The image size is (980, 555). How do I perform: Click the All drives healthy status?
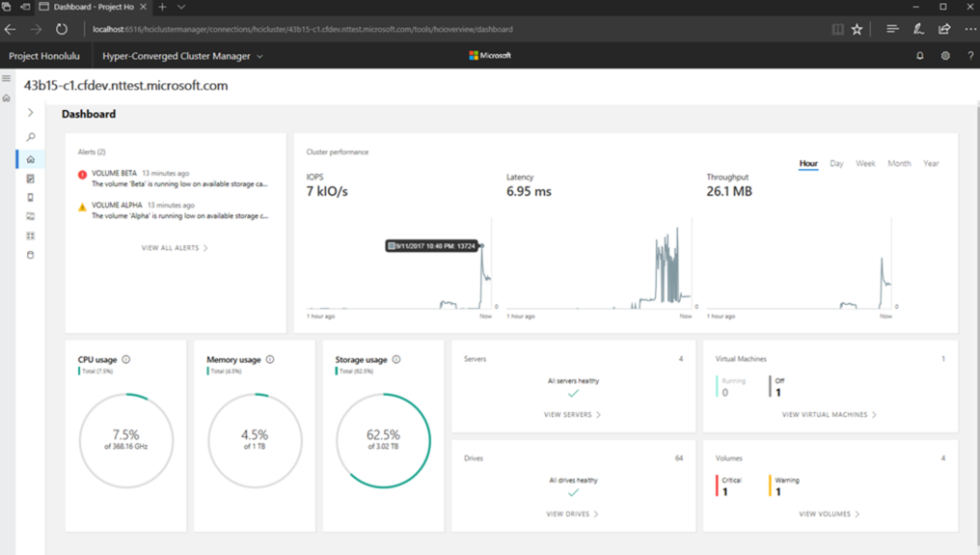(573, 486)
